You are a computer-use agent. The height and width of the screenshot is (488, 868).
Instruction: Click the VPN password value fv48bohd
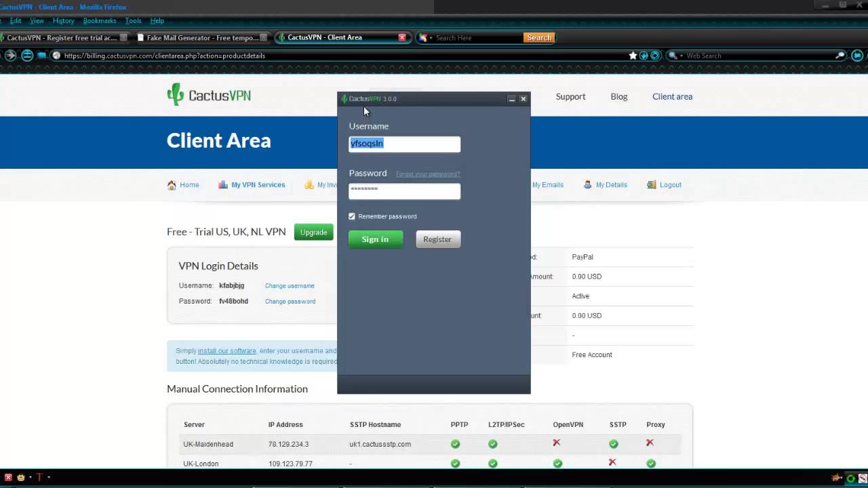[x=233, y=302]
